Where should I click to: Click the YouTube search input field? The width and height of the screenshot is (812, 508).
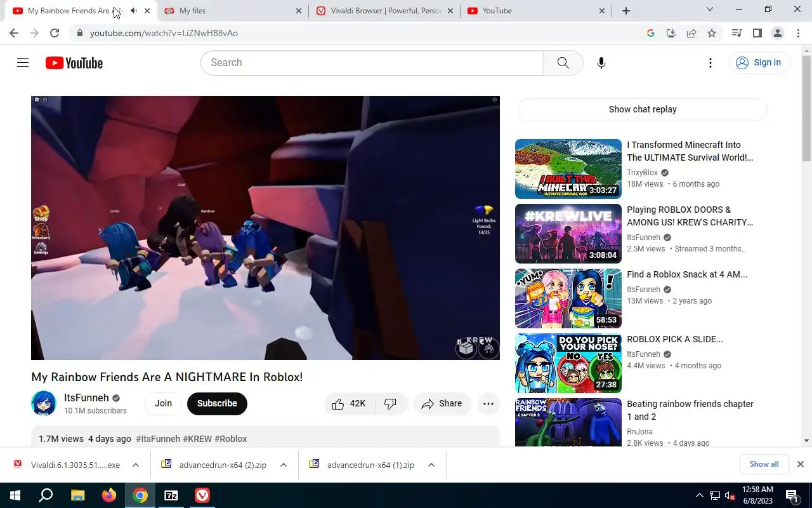[372, 63]
